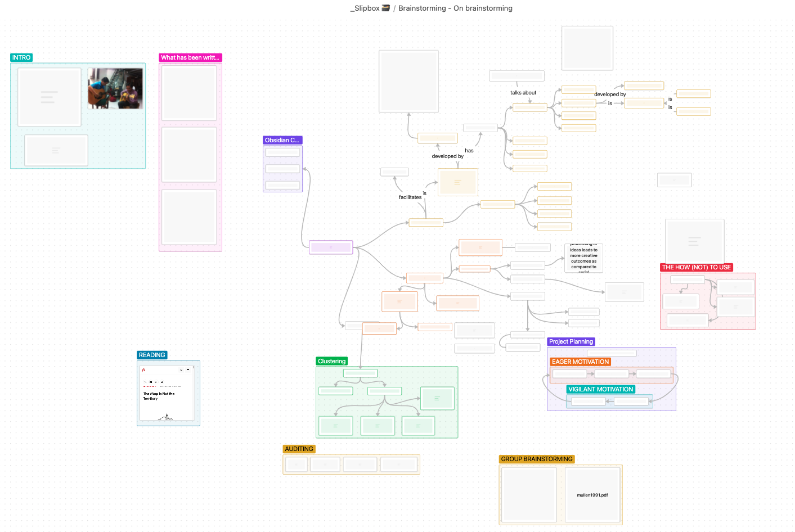The height and width of the screenshot is (532, 795).
Task: Click the VIGILANT MOTIVATION group label
Action: [600, 390]
